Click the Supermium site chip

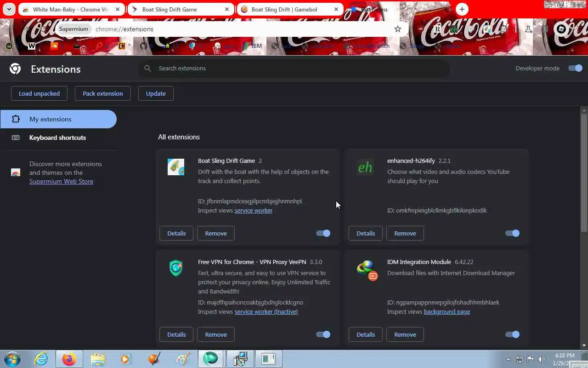pyautogui.click(x=73, y=29)
